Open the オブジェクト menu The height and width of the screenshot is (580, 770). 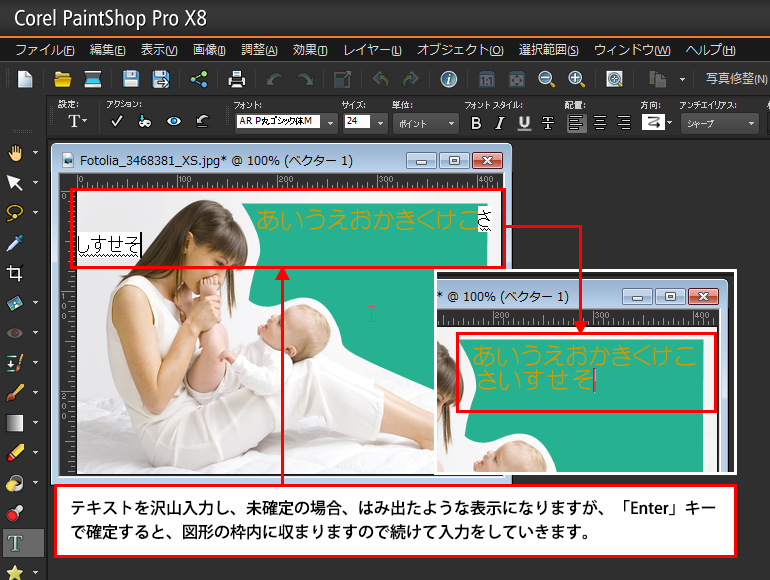(x=460, y=50)
